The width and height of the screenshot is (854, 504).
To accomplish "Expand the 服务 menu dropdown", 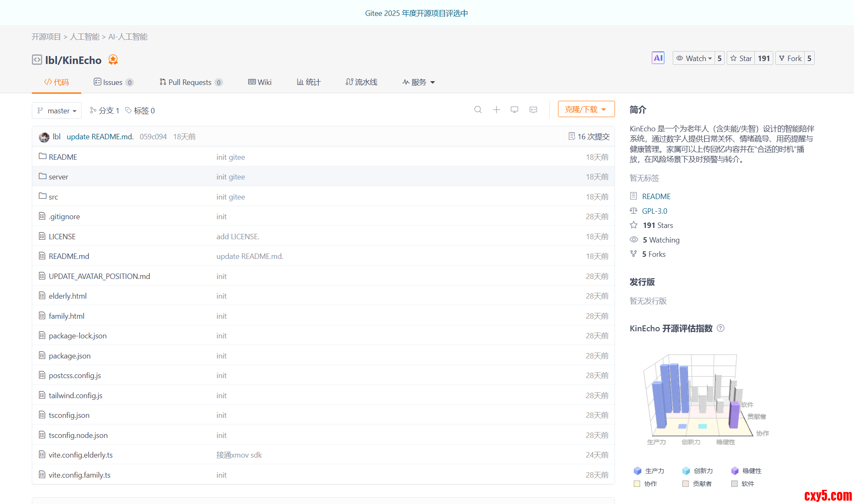I will [419, 82].
